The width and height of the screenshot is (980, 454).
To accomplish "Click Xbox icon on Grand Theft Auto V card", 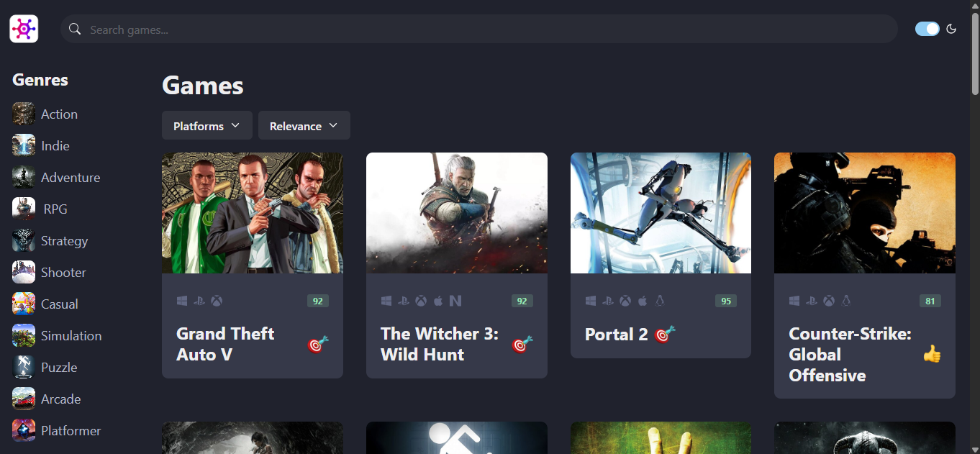I will point(217,301).
